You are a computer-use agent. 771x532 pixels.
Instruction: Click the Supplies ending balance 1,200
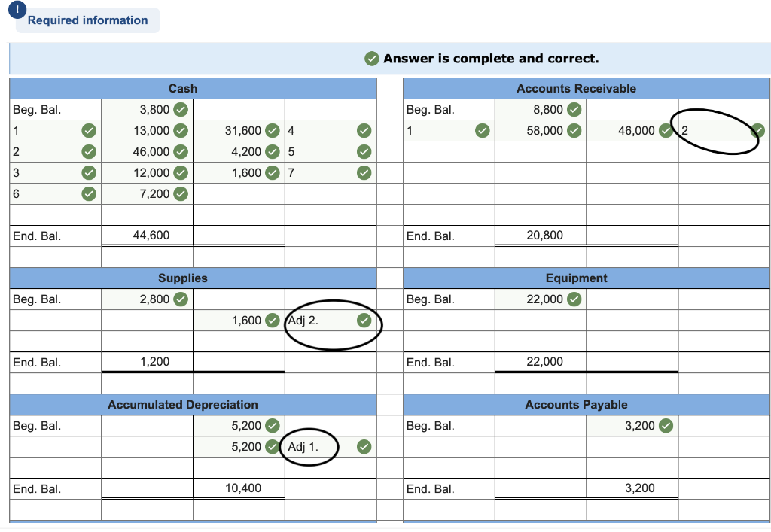pyautogui.click(x=147, y=362)
